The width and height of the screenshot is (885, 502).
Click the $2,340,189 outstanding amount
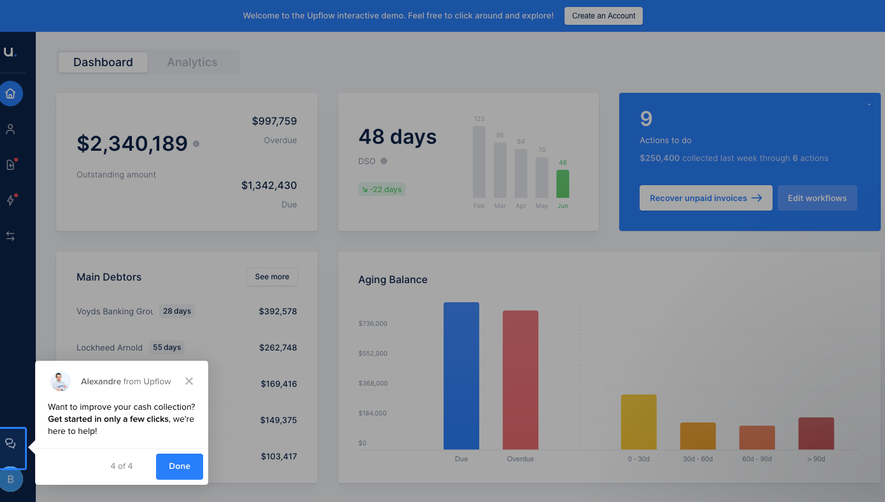[x=132, y=143]
